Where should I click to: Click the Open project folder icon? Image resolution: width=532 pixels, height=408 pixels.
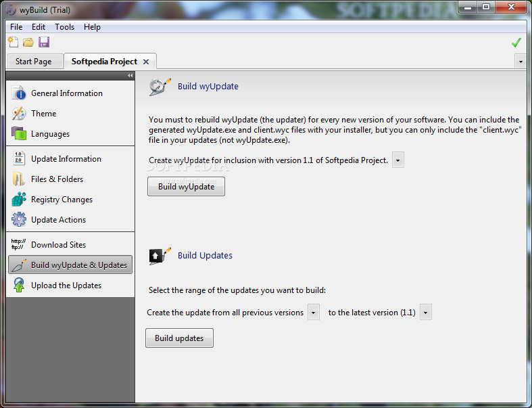point(28,42)
